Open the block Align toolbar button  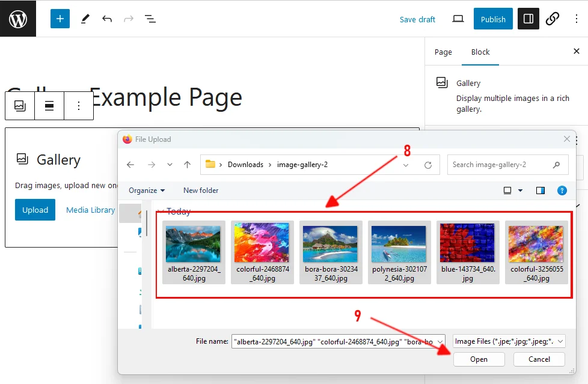point(49,106)
